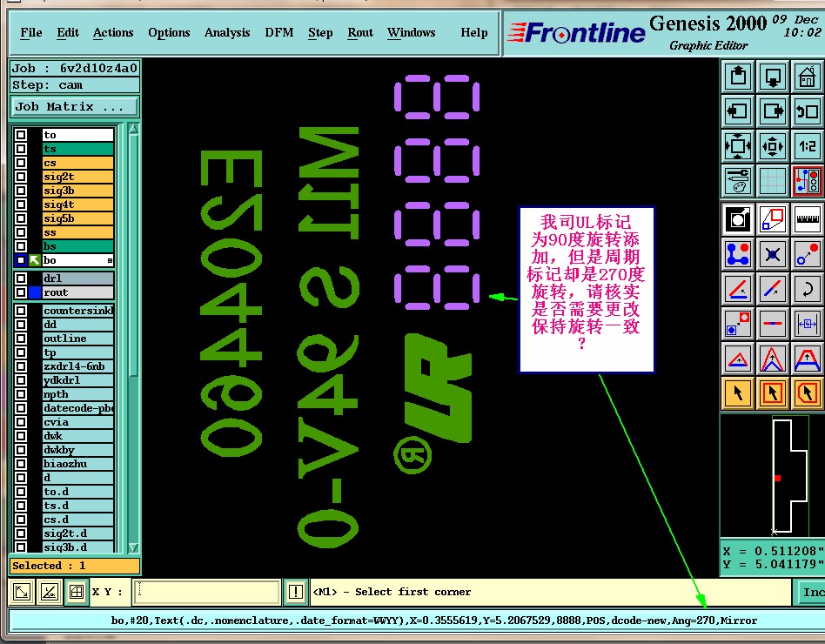
Task: Click the Home view icon
Action: tap(807, 77)
